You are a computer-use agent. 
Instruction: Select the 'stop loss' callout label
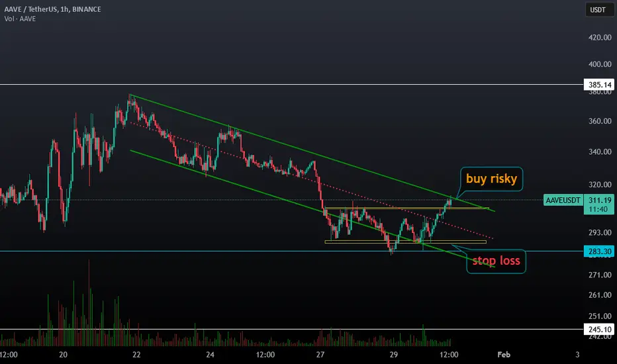click(497, 261)
